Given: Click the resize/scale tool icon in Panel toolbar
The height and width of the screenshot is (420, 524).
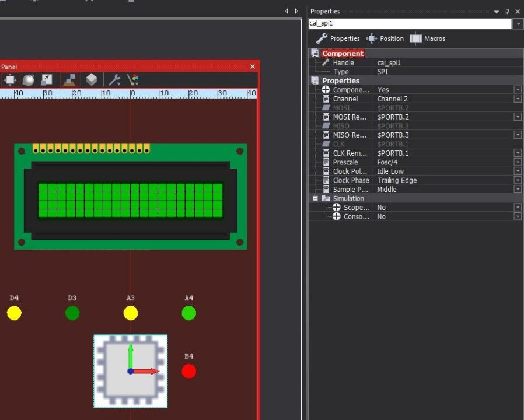Looking at the screenshot, I should pyautogui.click(x=46, y=80).
